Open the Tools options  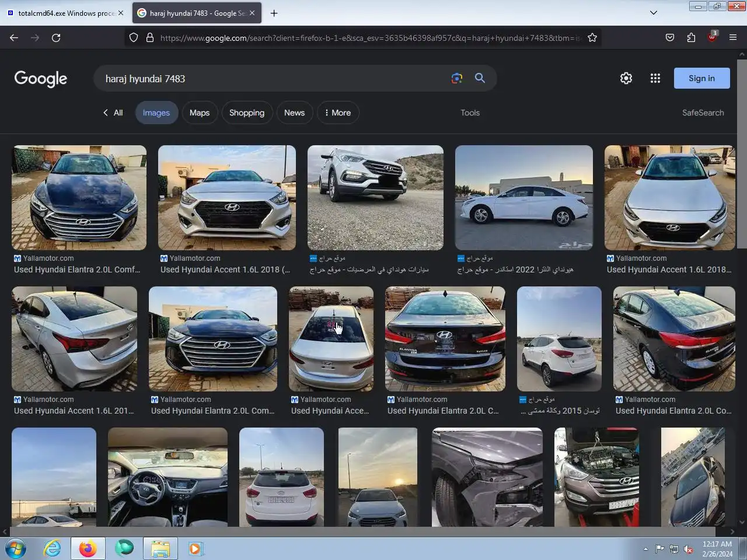click(x=470, y=113)
